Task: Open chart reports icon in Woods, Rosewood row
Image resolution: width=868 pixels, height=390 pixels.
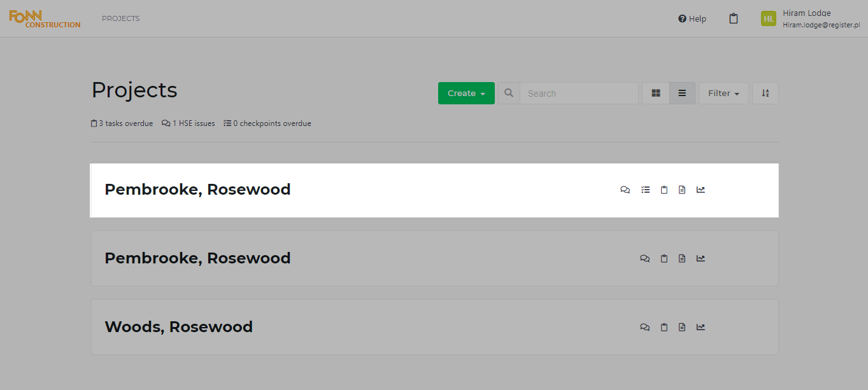Action: (701, 327)
